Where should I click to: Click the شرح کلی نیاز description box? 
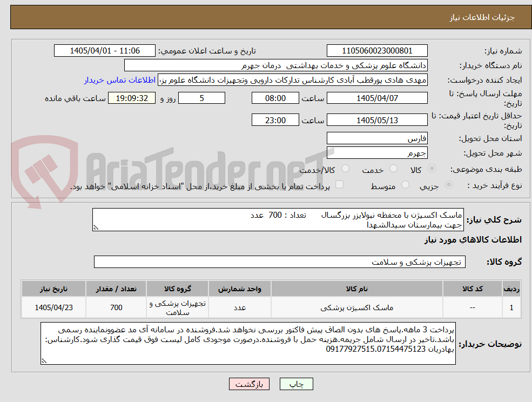(x=278, y=220)
